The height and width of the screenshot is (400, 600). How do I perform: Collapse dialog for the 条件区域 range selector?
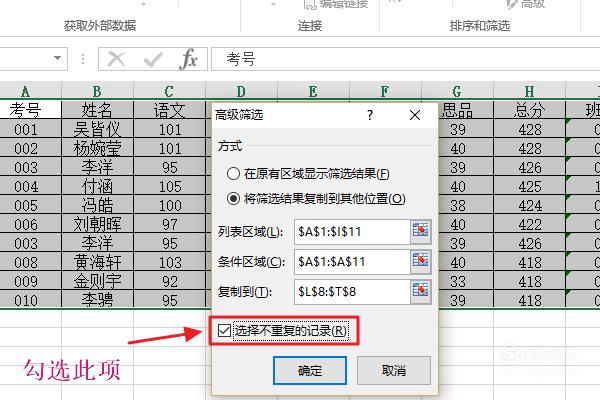(421, 261)
